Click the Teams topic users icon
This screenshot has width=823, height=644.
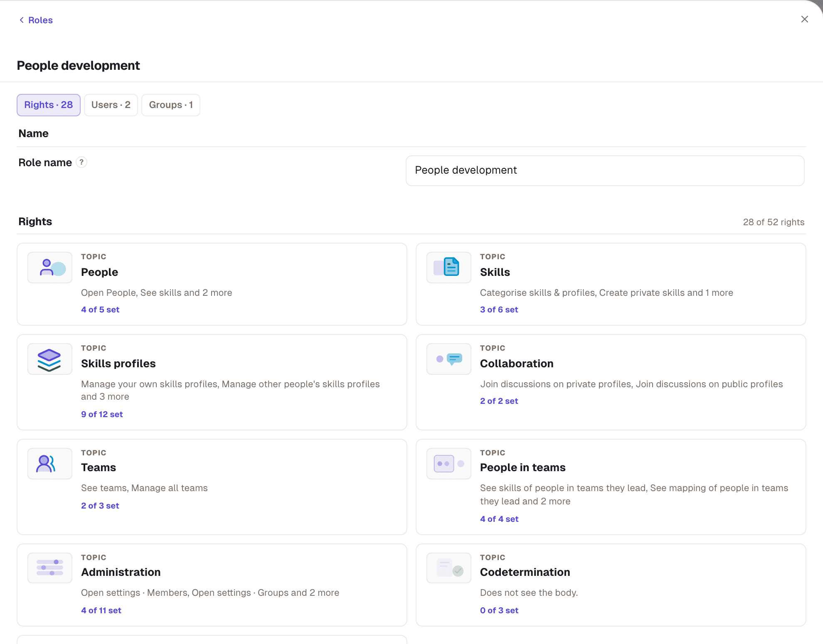tap(50, 464)
